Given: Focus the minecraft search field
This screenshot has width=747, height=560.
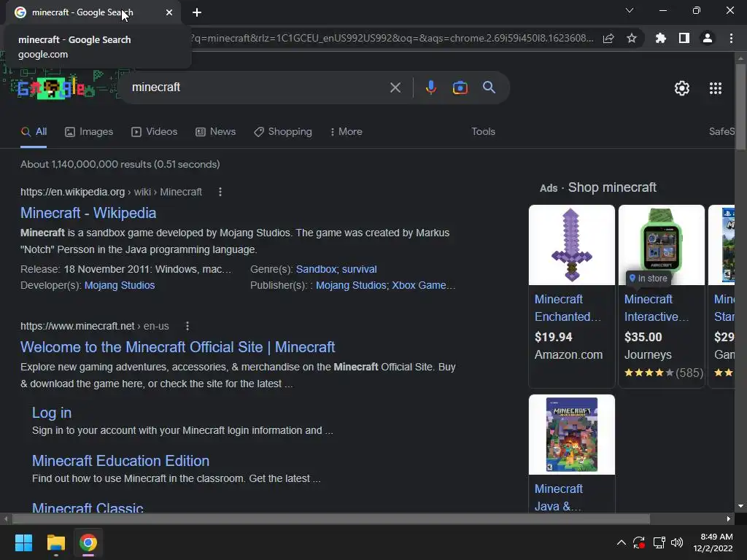Looking at the screenshot, I should coord(258,87).
